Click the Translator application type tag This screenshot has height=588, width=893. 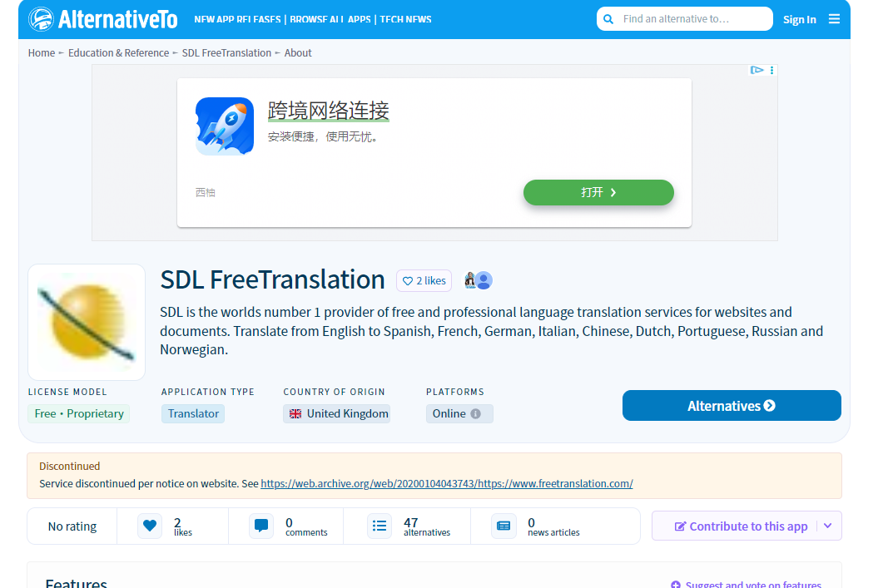tap(193, 414)
